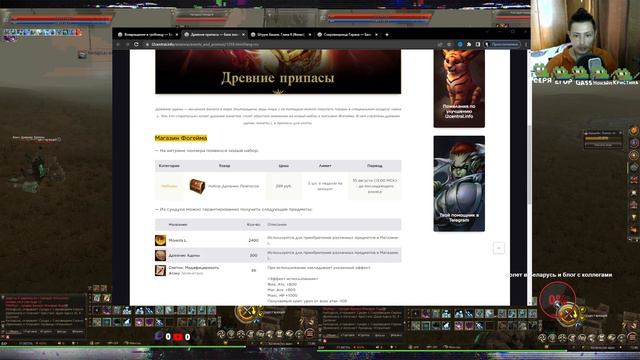The height and width of the screenshot is (360, 640).
Task: Click the 'Приостановлена' profile button
Action: pos(502,44)
